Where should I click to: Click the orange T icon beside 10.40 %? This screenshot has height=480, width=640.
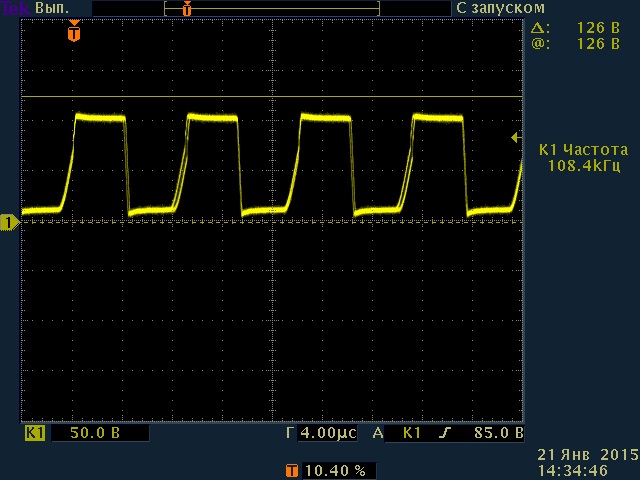coord(291,469)
